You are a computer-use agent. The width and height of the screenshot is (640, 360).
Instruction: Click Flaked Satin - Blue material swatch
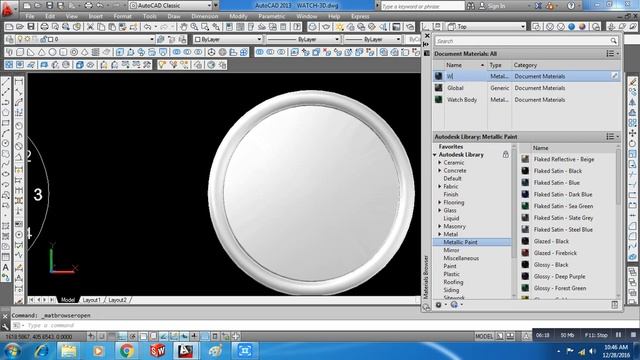pyautogui.click(x=525, y=182)
